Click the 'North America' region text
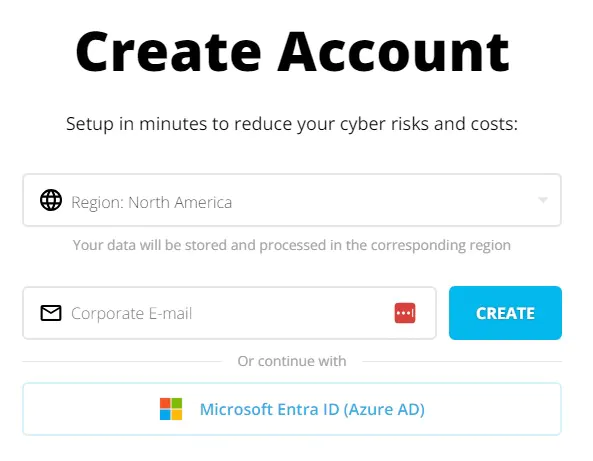The image size is (593, 461). pyautogui.click(x=180, y=202)
